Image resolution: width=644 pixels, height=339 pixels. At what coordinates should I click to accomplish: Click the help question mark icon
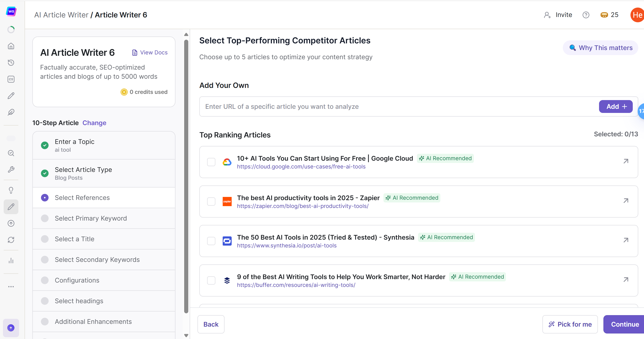pyautogui.click(x=586, y=15)
